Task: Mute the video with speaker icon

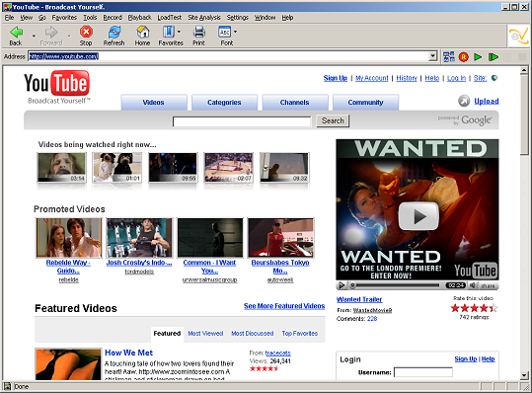Action: [472, 285]
